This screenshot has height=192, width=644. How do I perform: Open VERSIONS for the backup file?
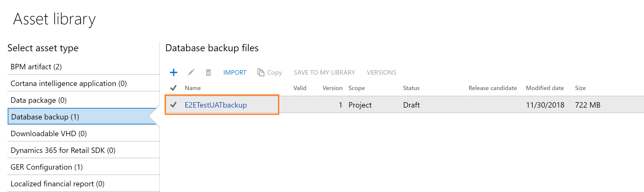381,72
